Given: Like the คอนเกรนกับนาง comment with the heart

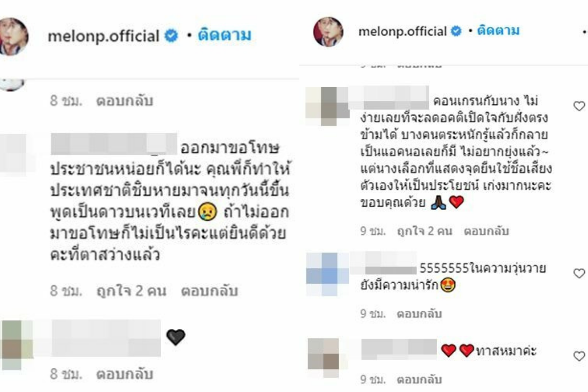Looking at the screenshot, I should 579,106.
